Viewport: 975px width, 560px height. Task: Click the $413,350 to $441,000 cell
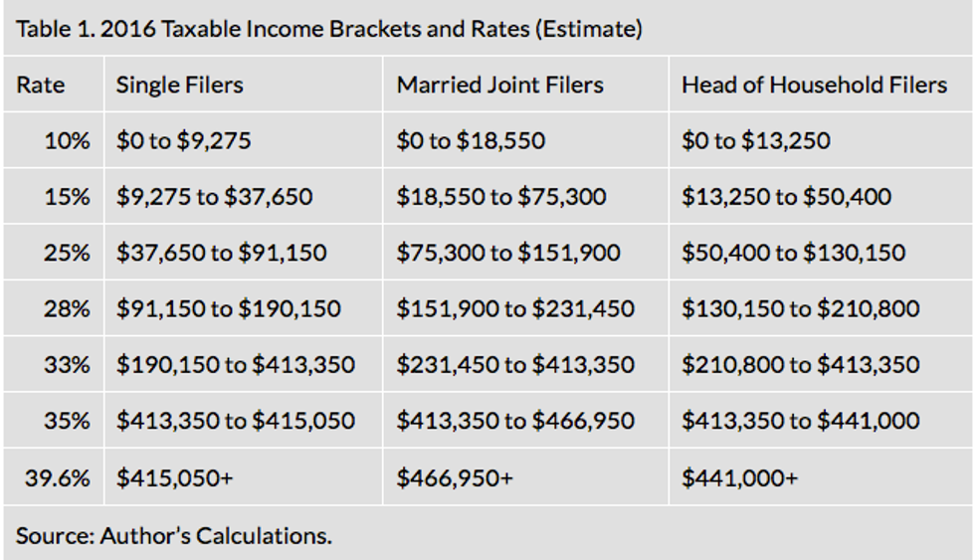800,421
